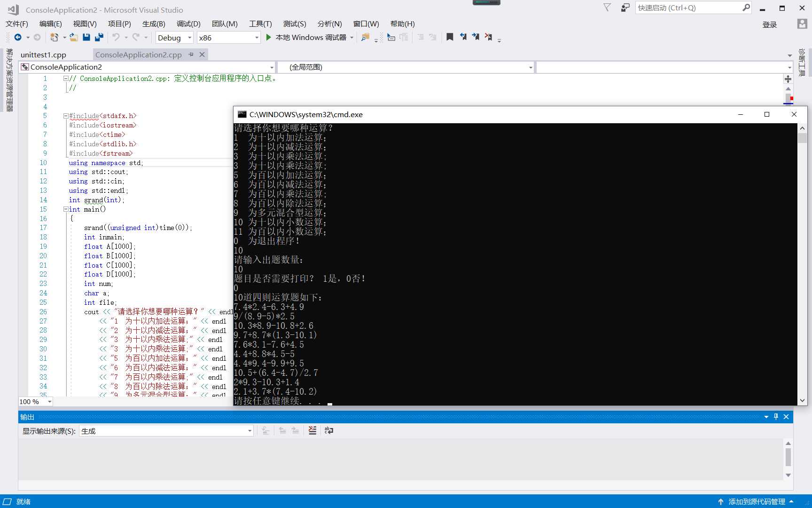Open the 项目(P) menu
The height and width of the screenshot is (508, 812).
pyautogui.click(x=119, y=24)
